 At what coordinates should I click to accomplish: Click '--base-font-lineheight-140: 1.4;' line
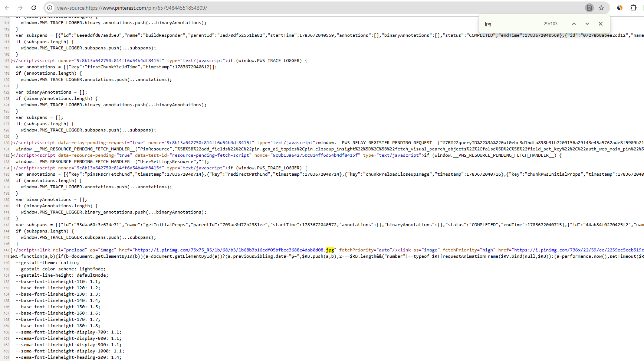58,300
